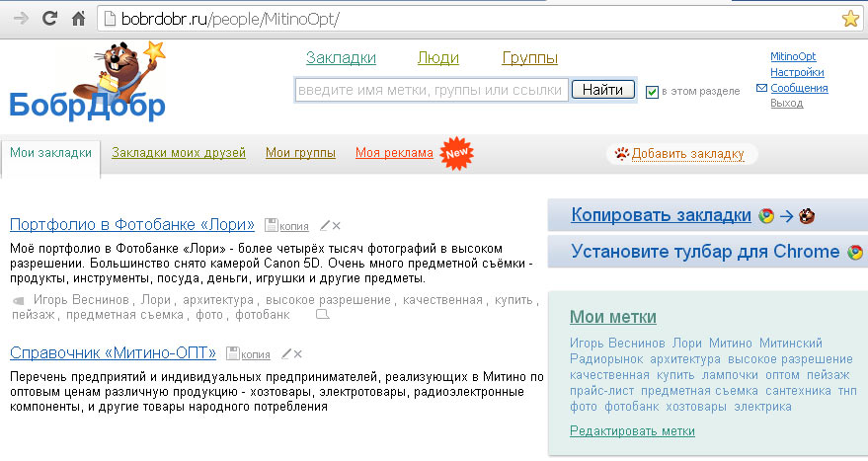This screenshot has width=868, height=461.
Task: Edit Портфолио bookmark with pencil icon
Action: (325, 225)
